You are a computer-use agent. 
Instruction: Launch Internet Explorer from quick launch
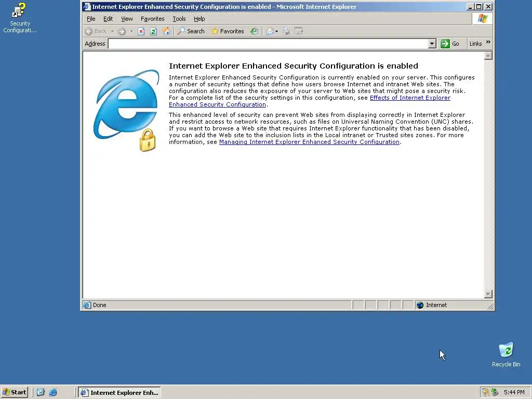pos(53,392)
